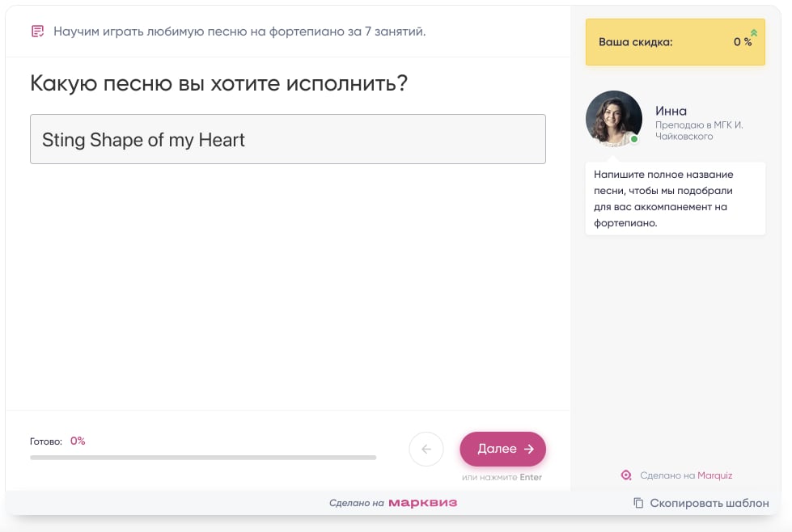This screenshot has height=532, width=792.
Task: Click the yellow Ваша скидка box
Action: point(675,42)
